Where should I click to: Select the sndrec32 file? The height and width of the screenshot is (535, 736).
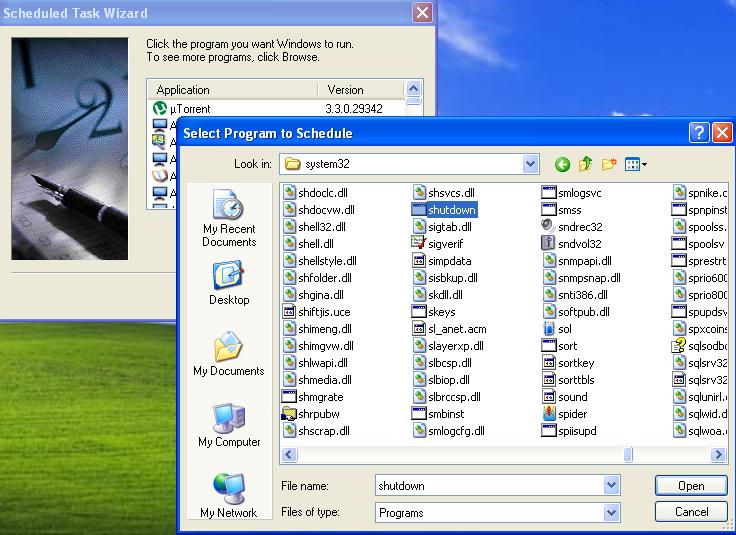[x=572, y=227]
